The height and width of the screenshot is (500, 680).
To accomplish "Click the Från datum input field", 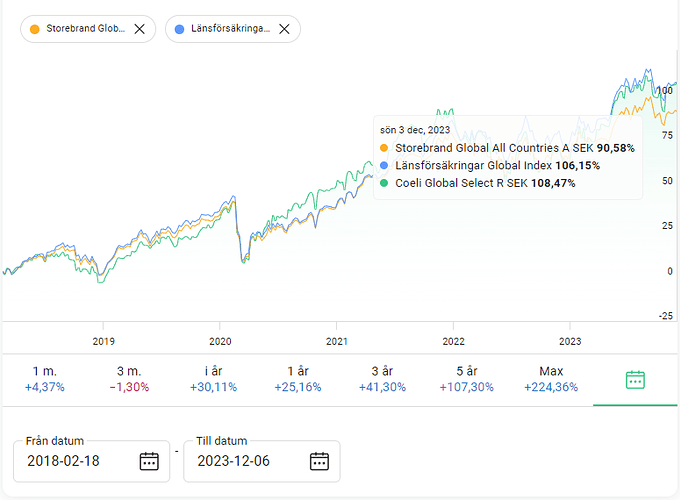I will coord(75,461).
